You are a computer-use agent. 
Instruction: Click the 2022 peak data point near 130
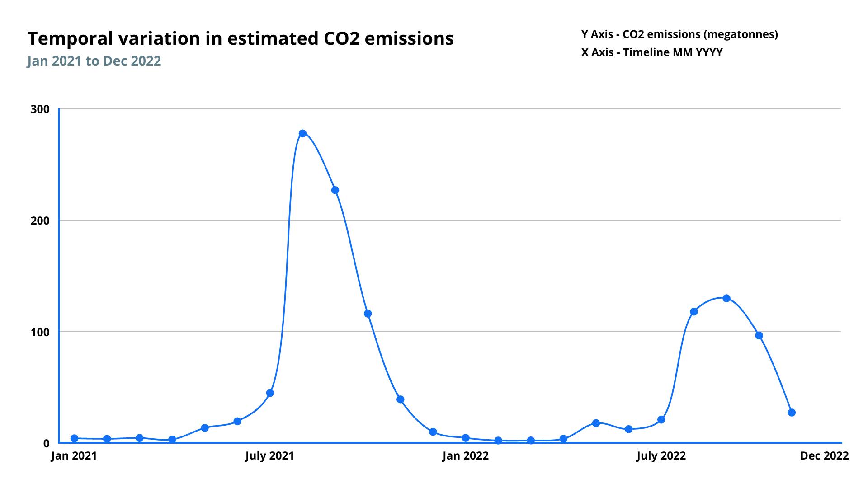[726, 298]
